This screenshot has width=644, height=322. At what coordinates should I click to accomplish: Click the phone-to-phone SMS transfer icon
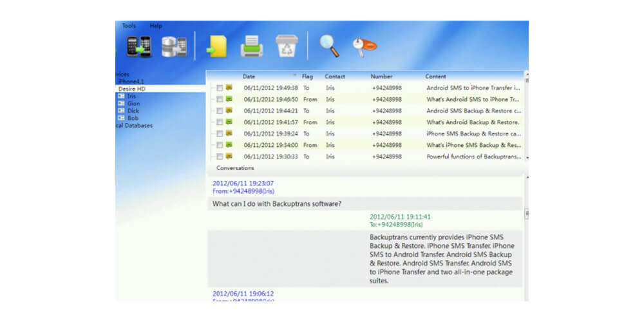pos(139,46)
